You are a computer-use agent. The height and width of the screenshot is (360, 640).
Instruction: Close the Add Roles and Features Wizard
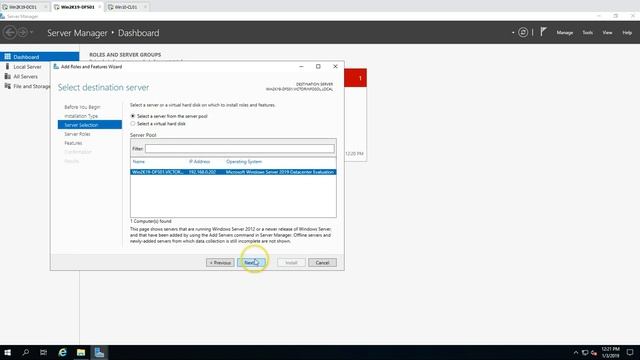coord(335,67)
